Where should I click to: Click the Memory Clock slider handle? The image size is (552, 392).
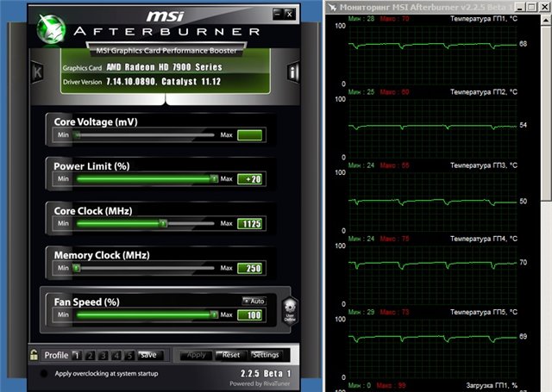pyautogui.click(x=77, y=268)
